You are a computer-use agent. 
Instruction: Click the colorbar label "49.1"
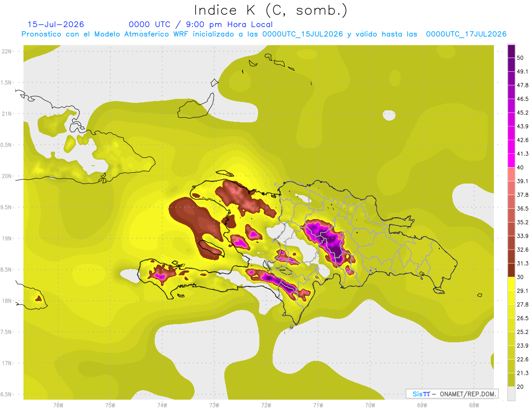pos(523,71)
